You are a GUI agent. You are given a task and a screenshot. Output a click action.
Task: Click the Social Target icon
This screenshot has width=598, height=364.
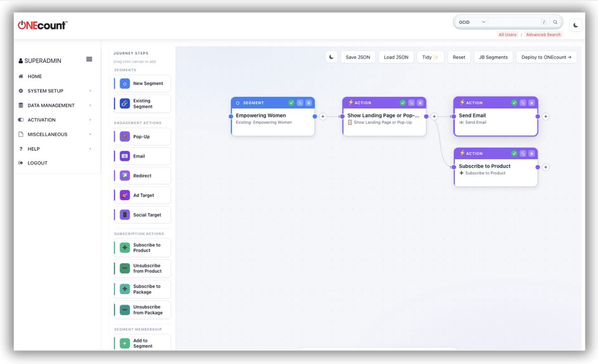(125, 215)
